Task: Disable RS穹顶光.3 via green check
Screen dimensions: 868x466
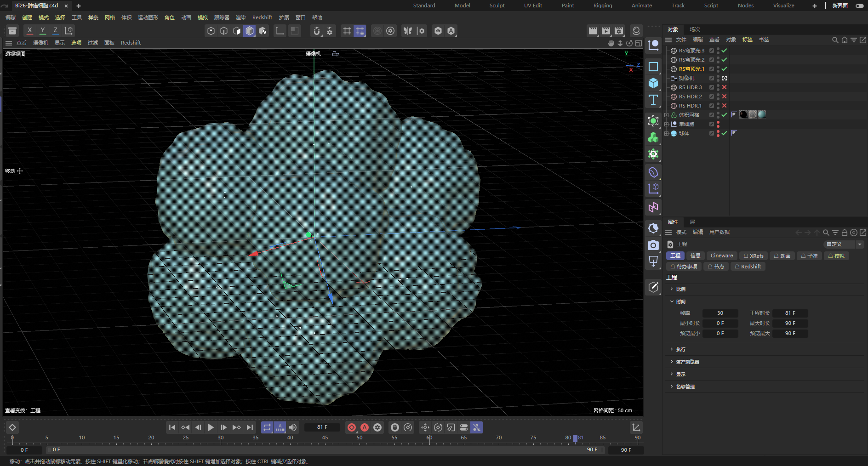Action: 724,51
